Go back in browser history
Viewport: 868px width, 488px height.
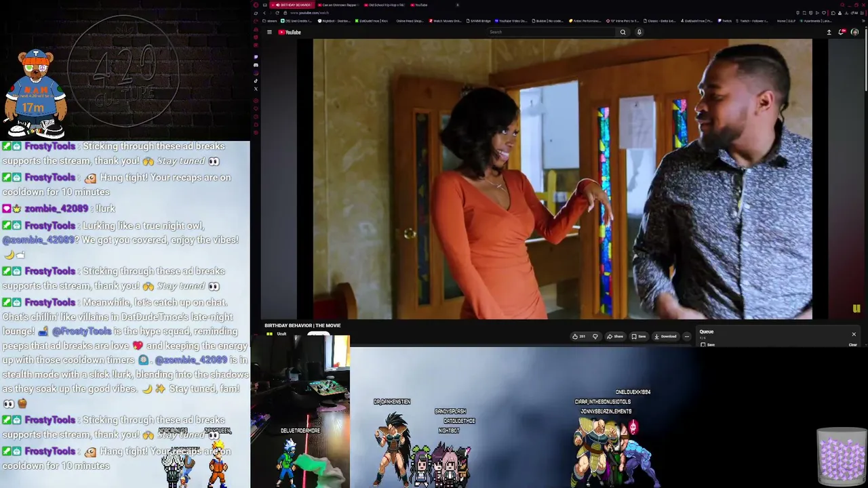coord(264,13)
